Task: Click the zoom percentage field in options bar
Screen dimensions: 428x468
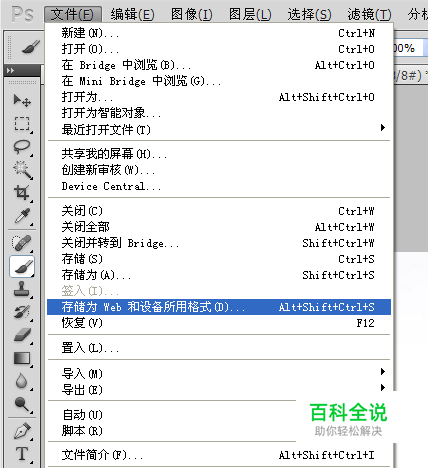Action: (x=407, y=48)
